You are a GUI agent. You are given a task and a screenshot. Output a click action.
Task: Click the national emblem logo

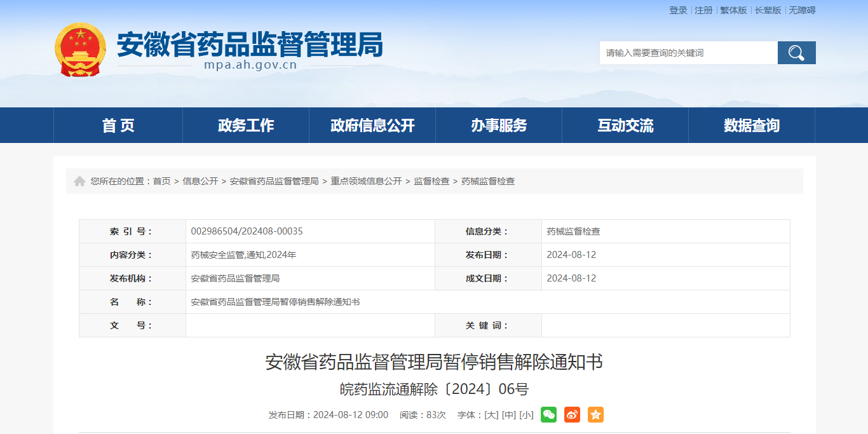point(80,50)
